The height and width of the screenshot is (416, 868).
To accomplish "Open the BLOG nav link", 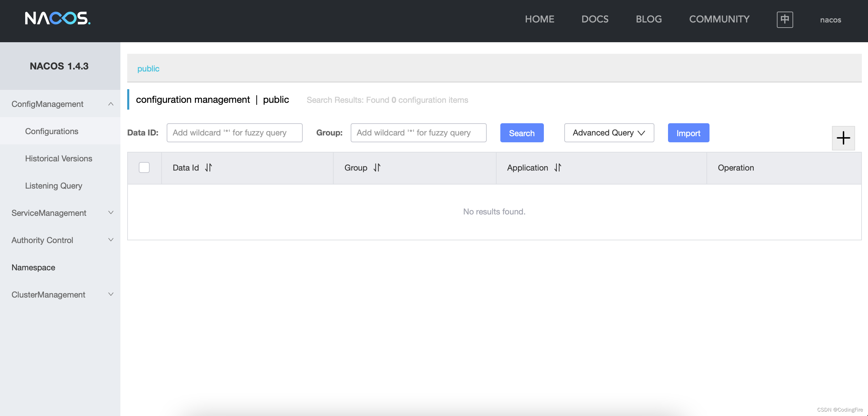I will [649, 19].
